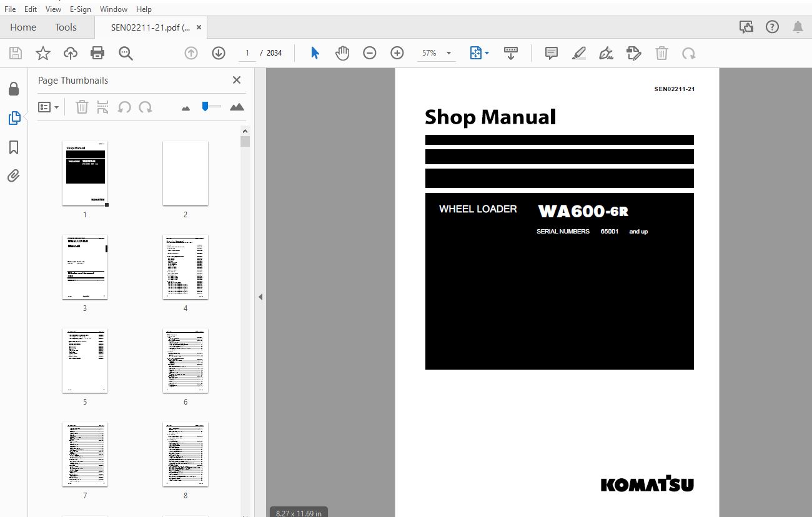The image size is (812, 517).
Task: Add a sticky note comment
Action: [552, 53]
